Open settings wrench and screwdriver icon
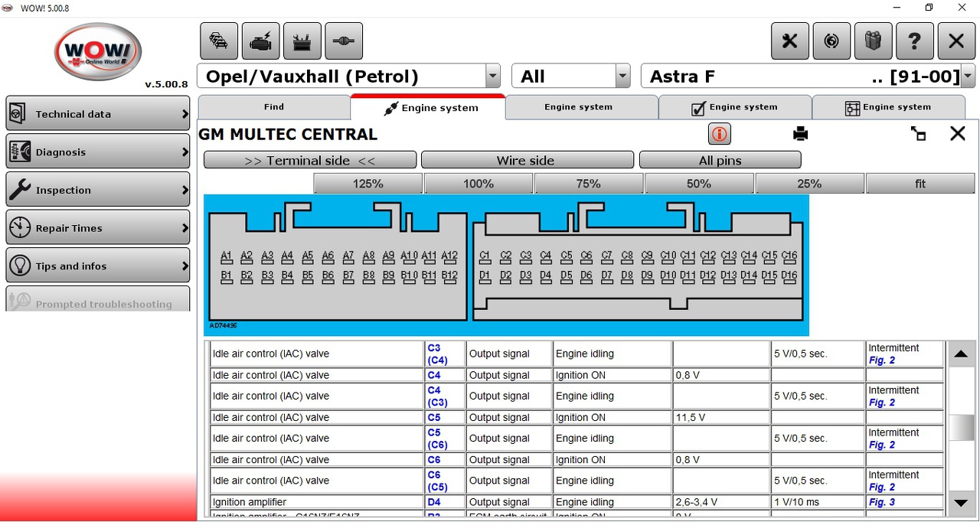Image resolution: width=980 pixels, height=522 pixels. pyautogui.click(x=790, y=41)
